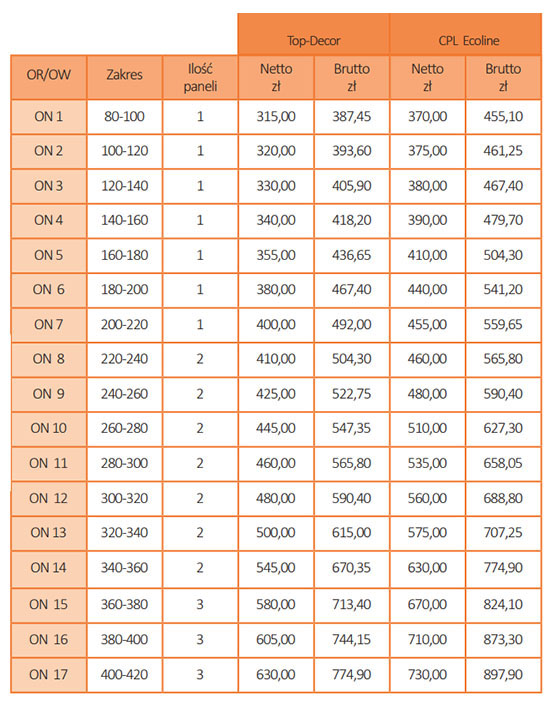This screenshot has width=550, height=701.
Task: Click the panel count 3 in ON 15 row
Action: point(200,605)
